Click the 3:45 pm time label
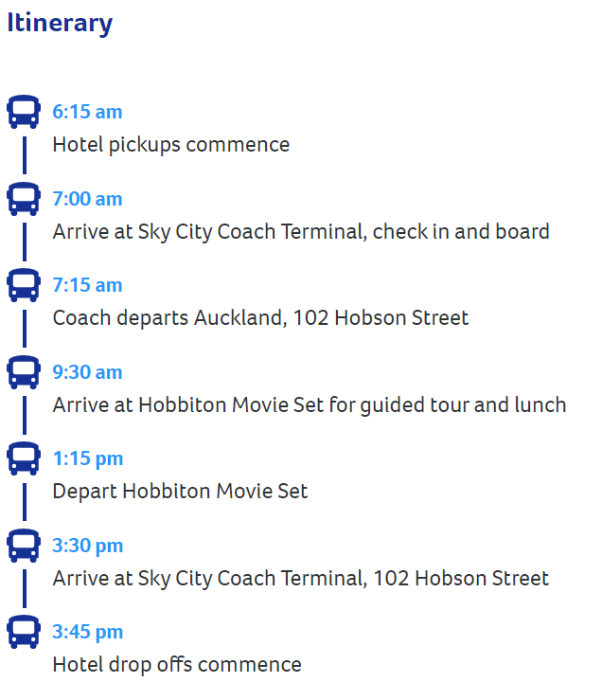 pos(88,632)
